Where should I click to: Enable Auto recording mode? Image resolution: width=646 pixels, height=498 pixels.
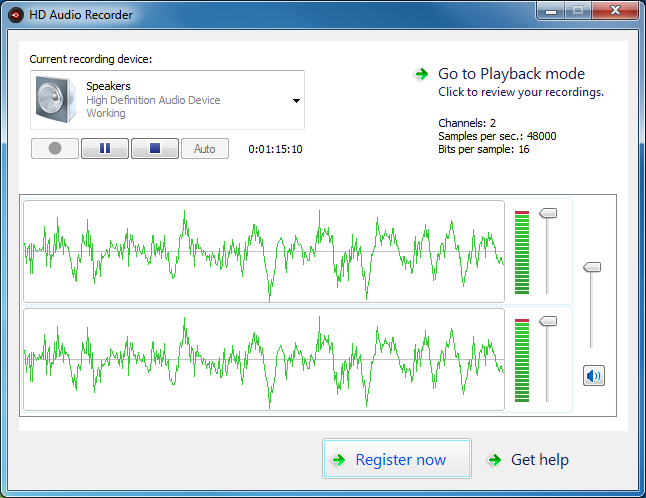(205, 148)
